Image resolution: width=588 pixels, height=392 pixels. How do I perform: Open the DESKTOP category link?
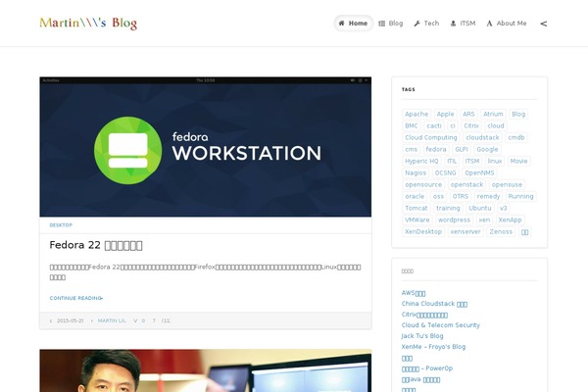coord(61,225)
